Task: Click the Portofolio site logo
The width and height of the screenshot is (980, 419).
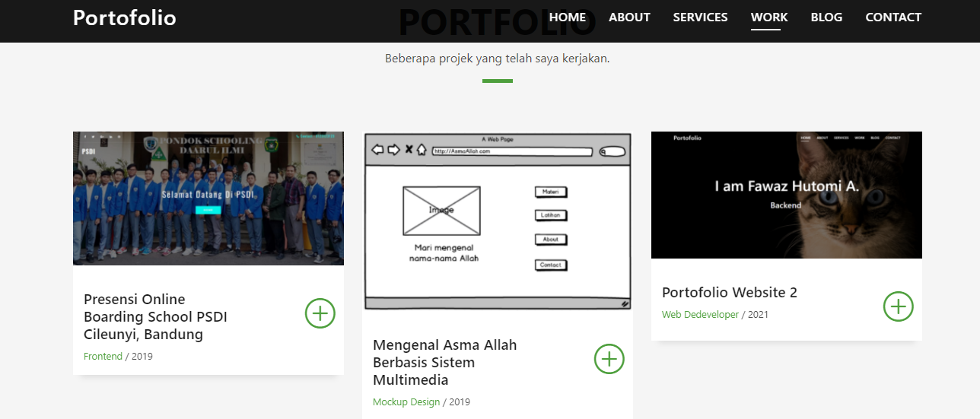Action: (x=124, y=17)
